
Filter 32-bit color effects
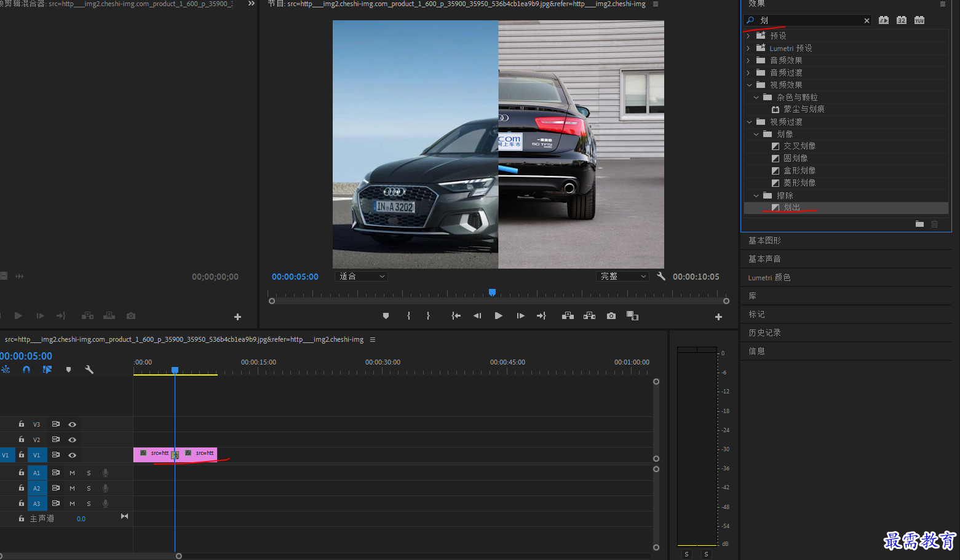[902, 20]
